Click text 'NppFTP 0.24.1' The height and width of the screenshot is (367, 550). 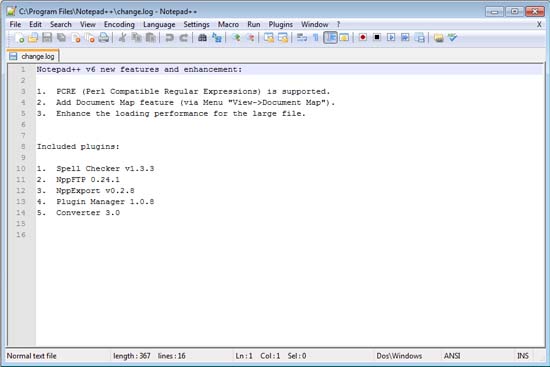[x=88, y=180]
